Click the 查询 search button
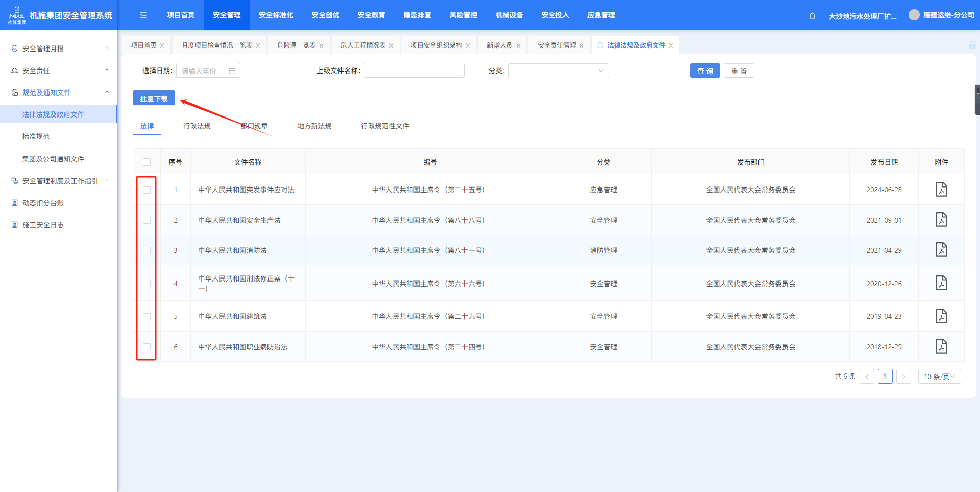The width and height of the screenshot is (980, 492). point(704,71)
